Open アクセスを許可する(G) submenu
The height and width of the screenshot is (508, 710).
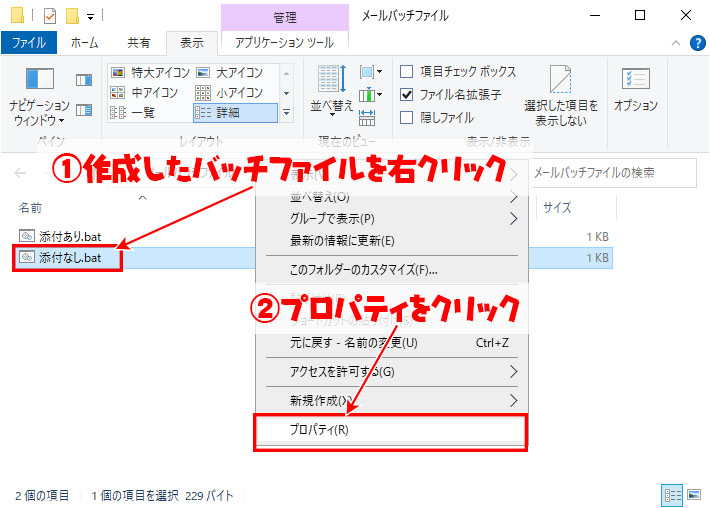[x=392, y=372]
